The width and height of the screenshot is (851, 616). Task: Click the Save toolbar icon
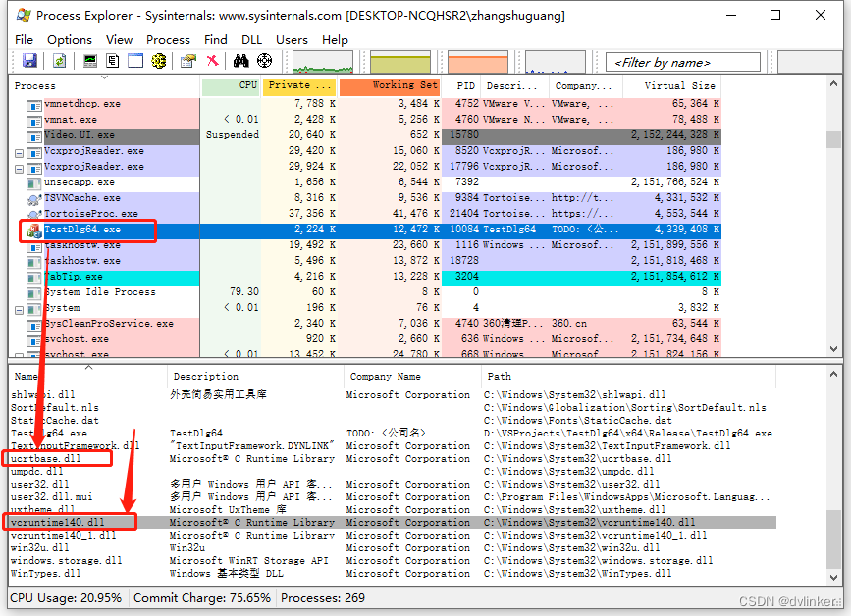[x=29, y=61]
